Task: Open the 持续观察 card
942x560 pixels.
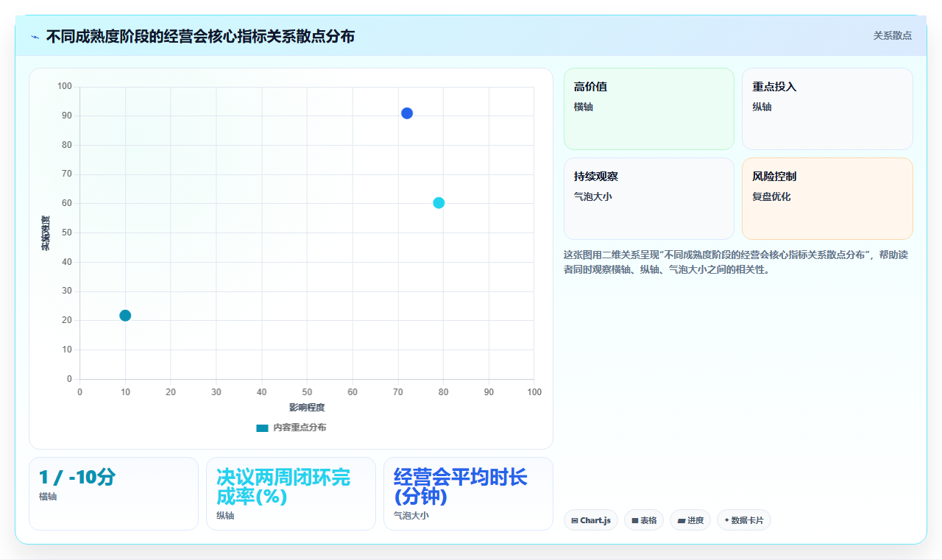Action: pos(649,199)
